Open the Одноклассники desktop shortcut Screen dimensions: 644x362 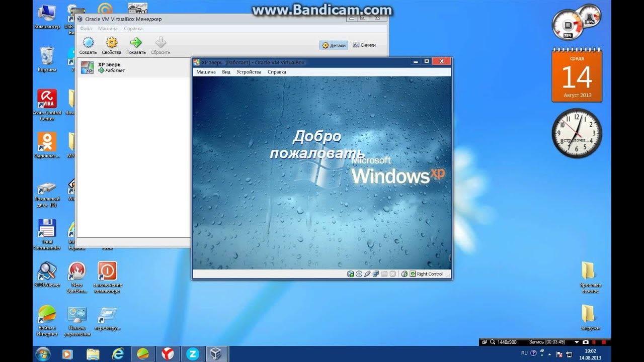[47, 145]
